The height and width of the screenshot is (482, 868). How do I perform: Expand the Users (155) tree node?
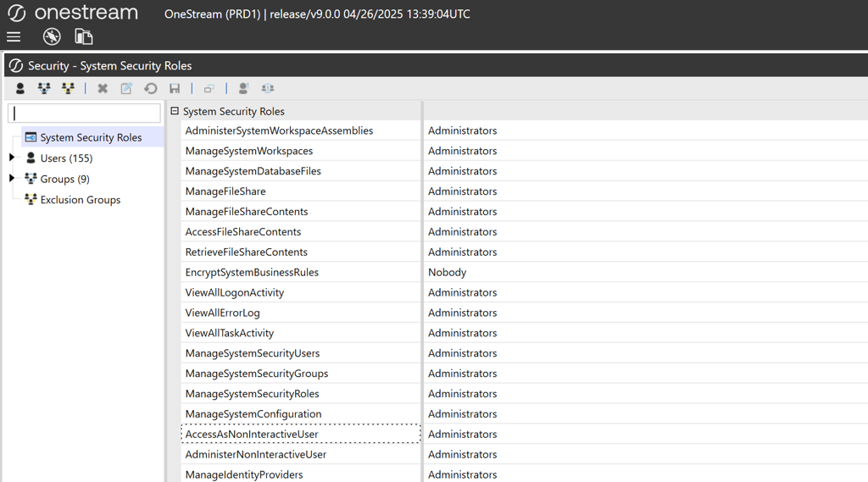pyautogui.click(x=12, y=158)
